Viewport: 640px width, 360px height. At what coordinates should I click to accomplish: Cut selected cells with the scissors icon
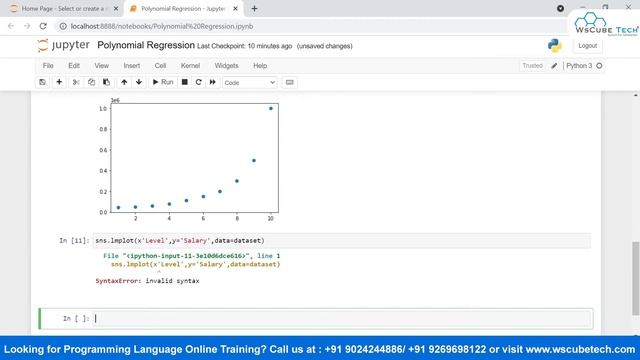(x=76, y=82)
